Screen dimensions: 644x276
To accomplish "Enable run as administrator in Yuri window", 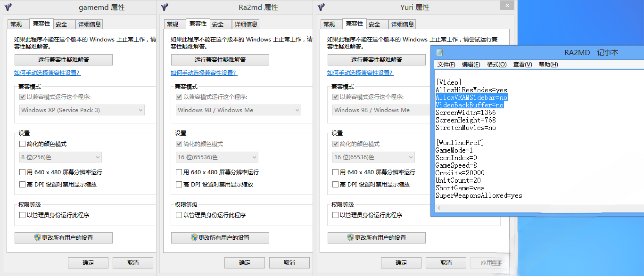I will [335, 215].
